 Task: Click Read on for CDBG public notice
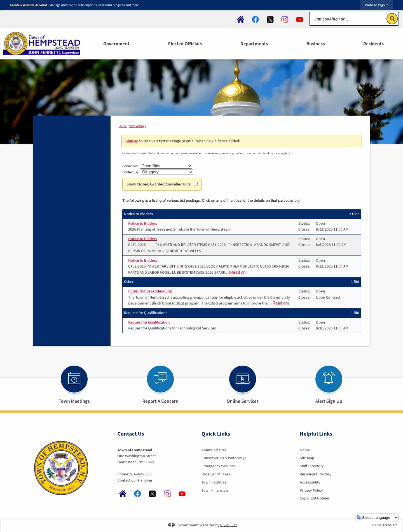[280, 303]
